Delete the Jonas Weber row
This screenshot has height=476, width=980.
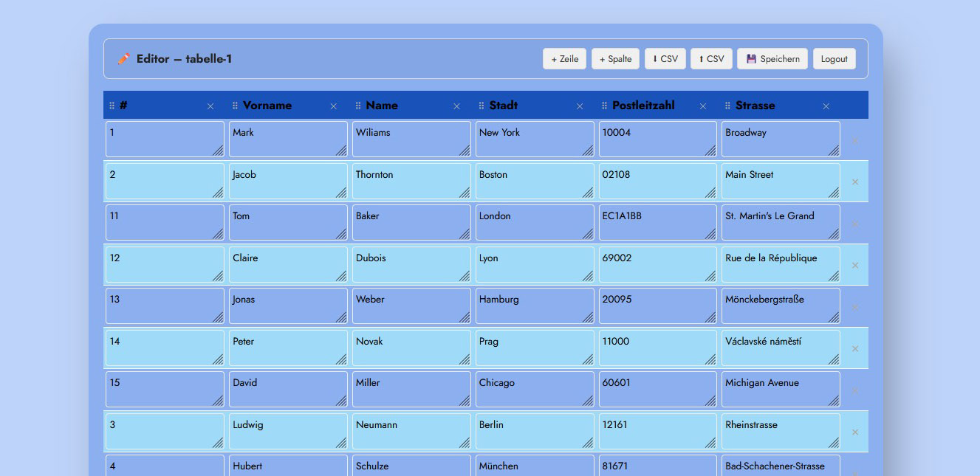(855, 307)
